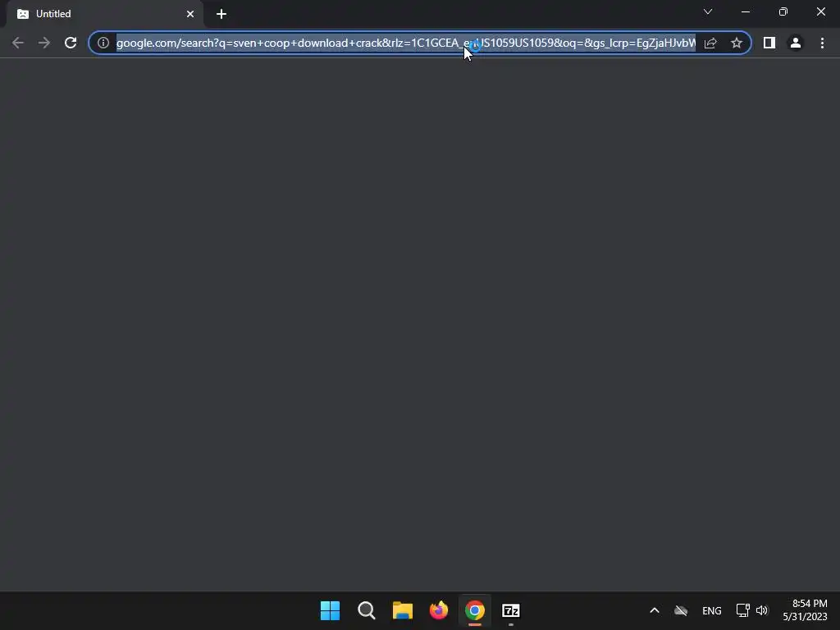
Task: Click the google.com search URL field
Action: click(405, 43)
